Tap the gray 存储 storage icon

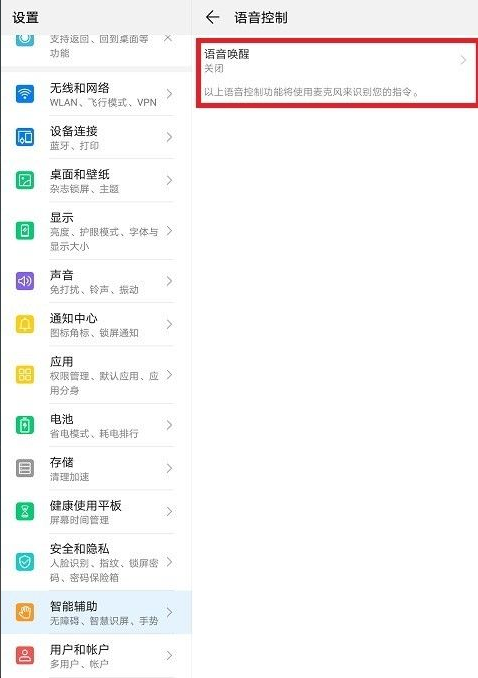click(x=25, y=468)
